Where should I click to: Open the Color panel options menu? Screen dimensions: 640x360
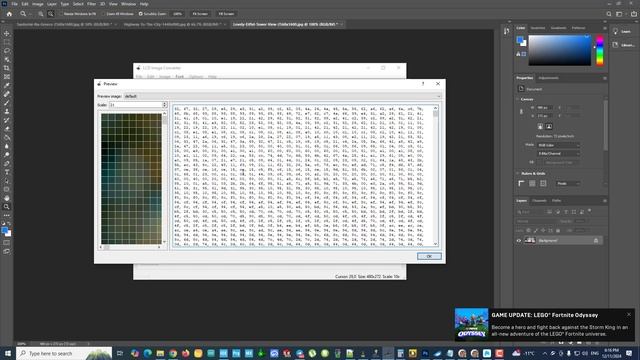pyautogui.click(x=604, y=28)
